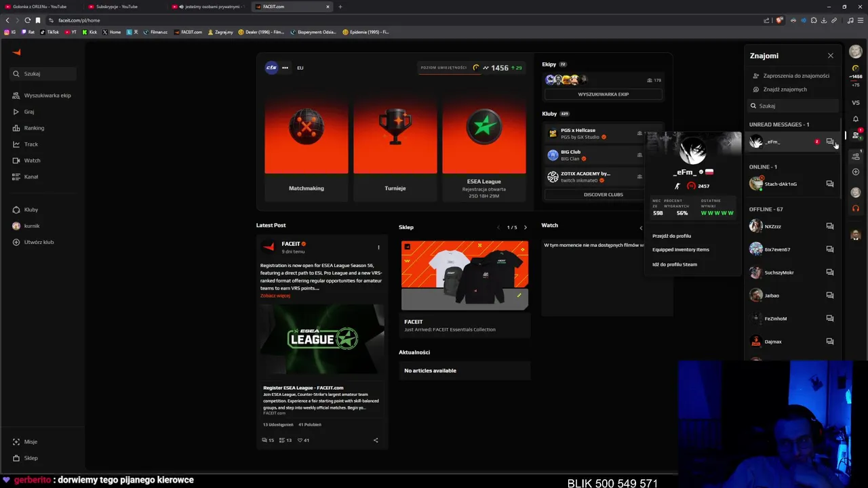Open chat with SuchszyMokr

pos(829,272)
